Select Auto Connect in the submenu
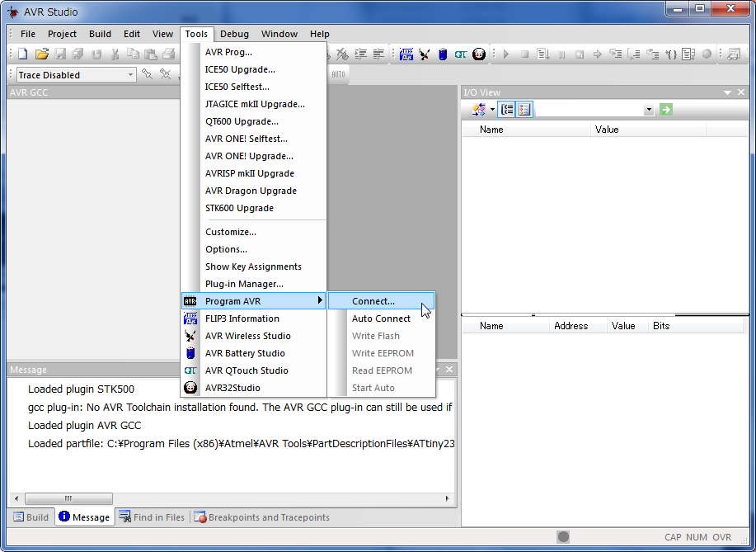The height and width of the screenshot is (552, 756). tap(382, 318)
